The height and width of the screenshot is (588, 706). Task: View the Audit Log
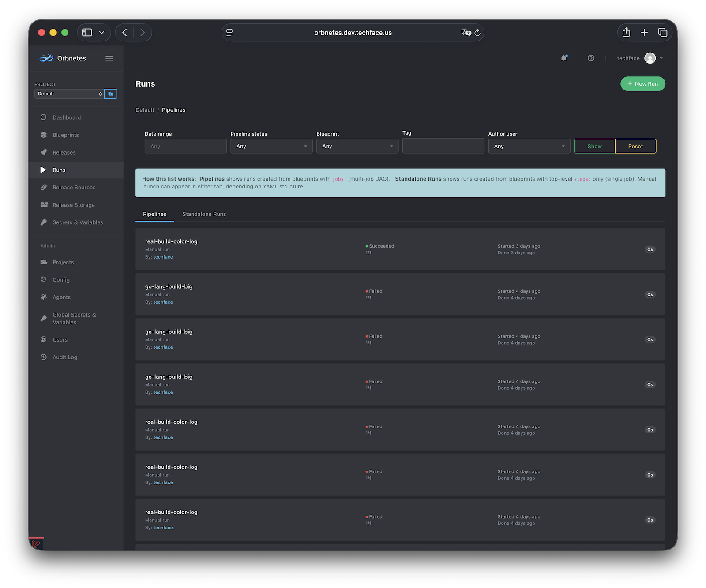click(64, 357)
